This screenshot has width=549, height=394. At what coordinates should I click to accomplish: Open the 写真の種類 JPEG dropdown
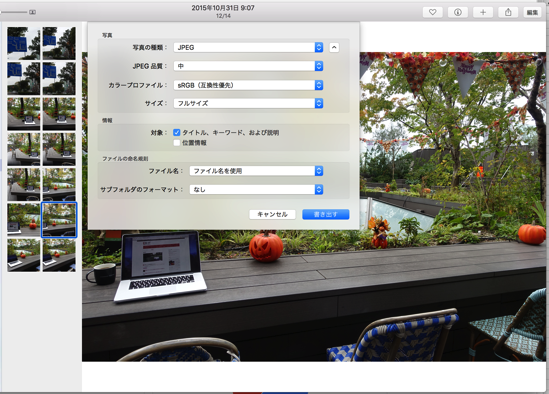(248, 47)
